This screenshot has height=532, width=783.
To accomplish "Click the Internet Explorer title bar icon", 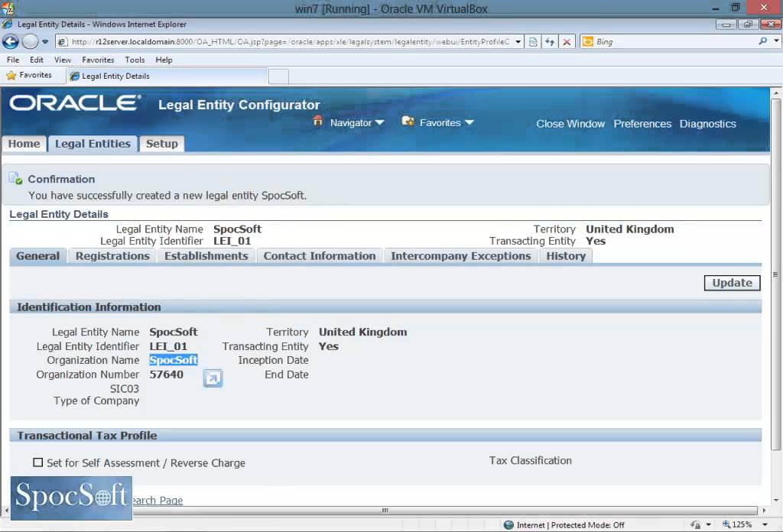I will (7, 24).
